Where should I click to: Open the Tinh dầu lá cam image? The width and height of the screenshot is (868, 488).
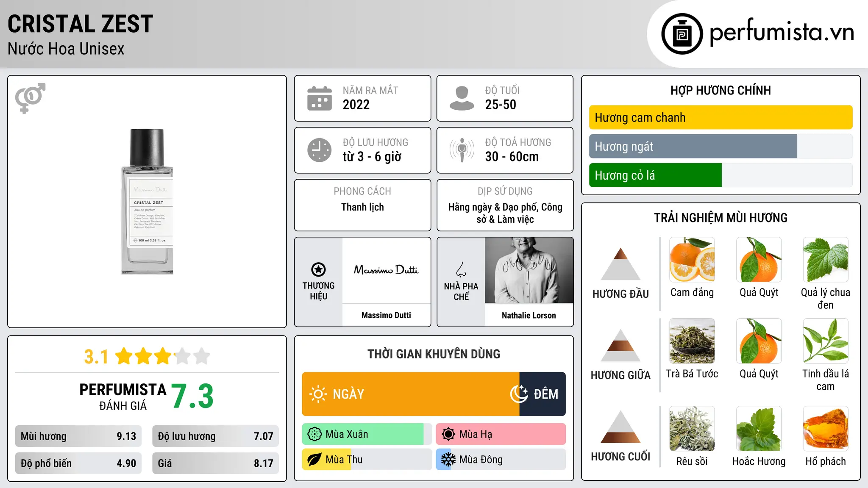click(826, 341)
